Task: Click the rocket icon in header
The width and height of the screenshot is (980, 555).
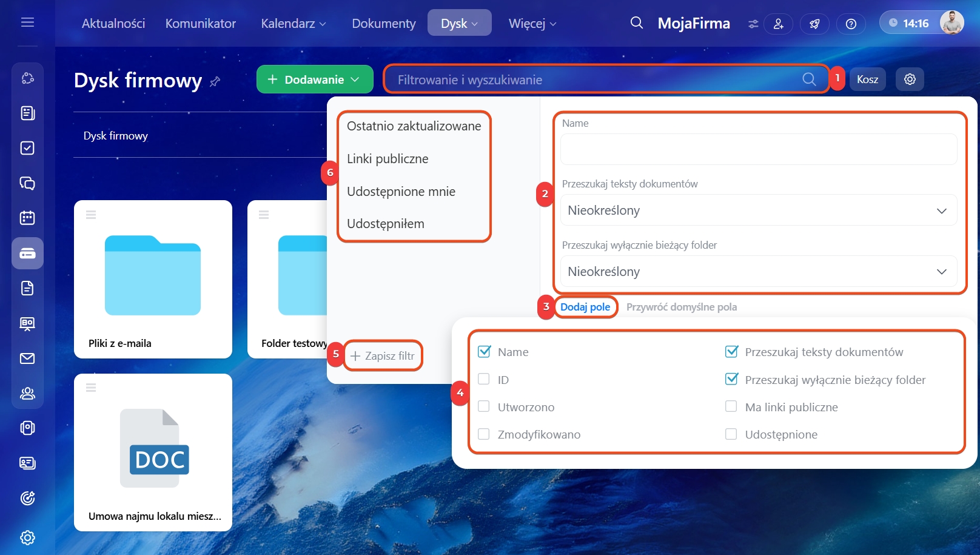Action: [815, 24]
